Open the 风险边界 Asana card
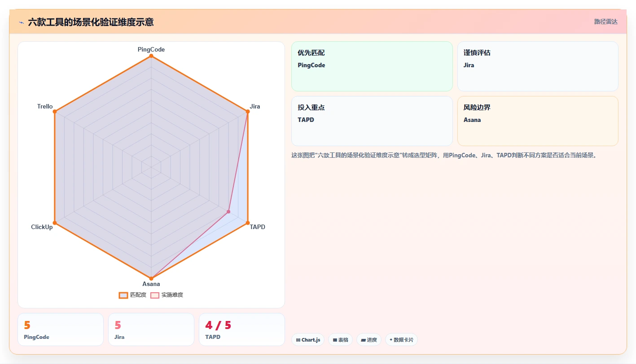 (x=538, y=121)
